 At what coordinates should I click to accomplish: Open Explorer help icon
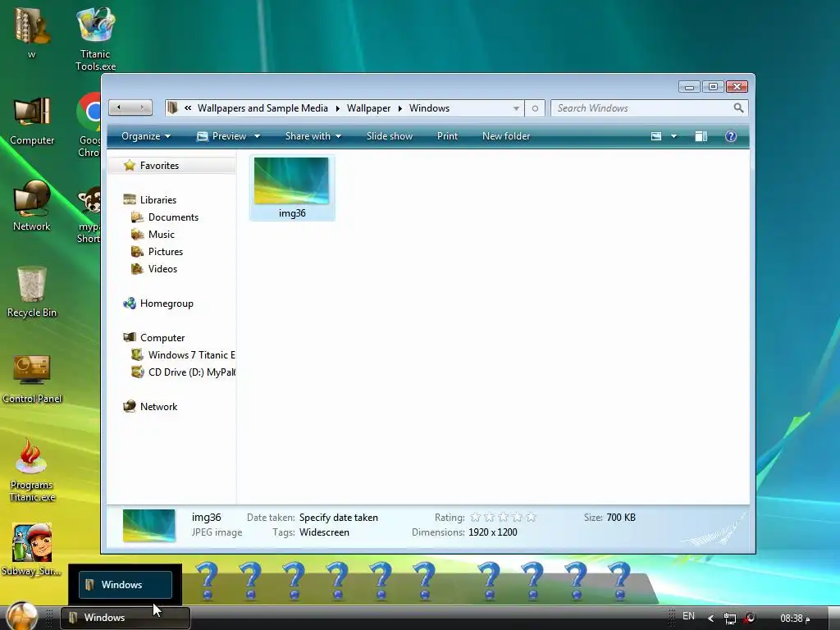point(731,136)
